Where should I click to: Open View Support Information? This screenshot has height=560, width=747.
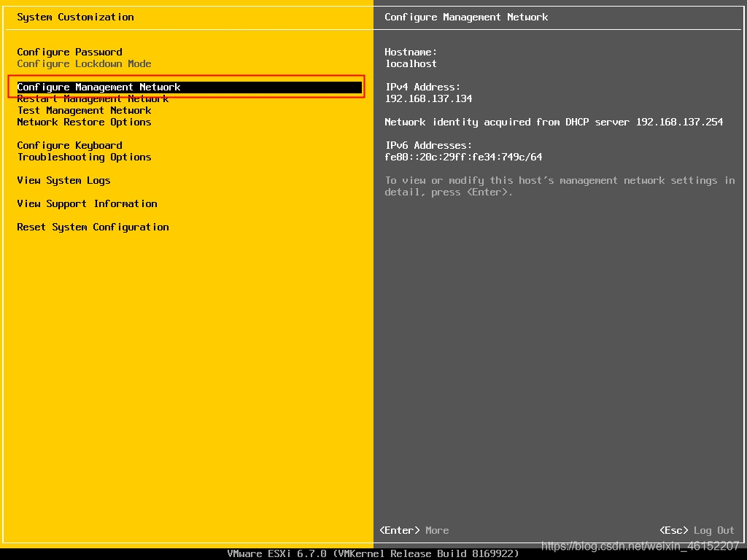(87, 203)
